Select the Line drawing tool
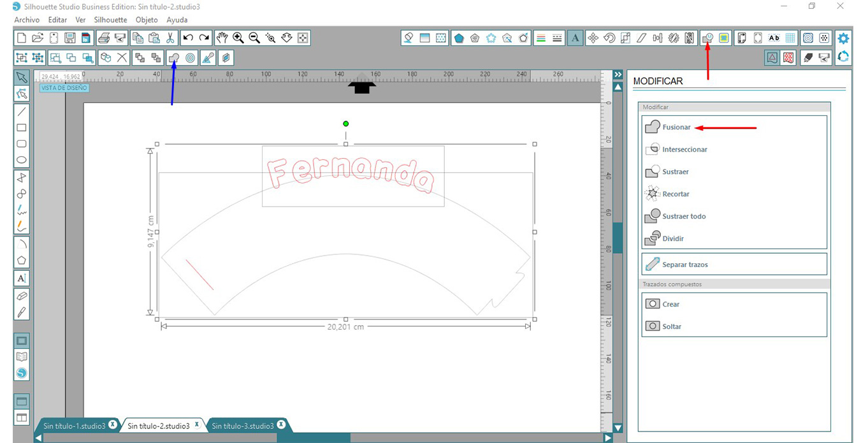 pos(21,111)
